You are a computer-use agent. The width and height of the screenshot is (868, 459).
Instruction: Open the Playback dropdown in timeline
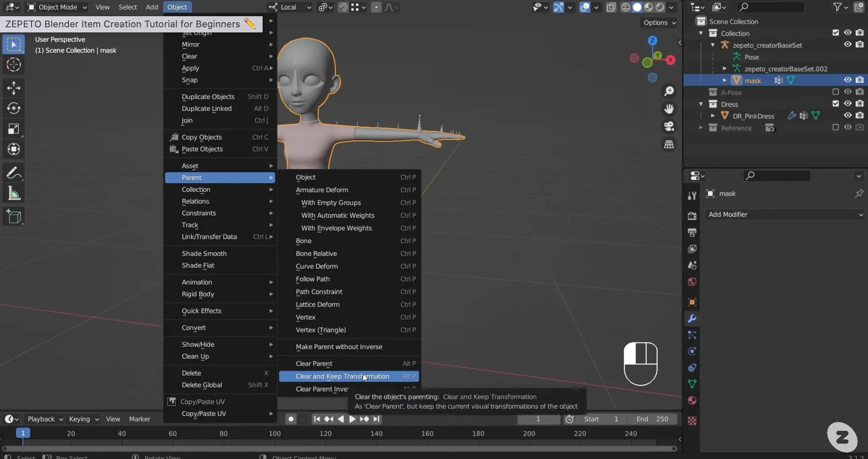click(x=45, y=419)
